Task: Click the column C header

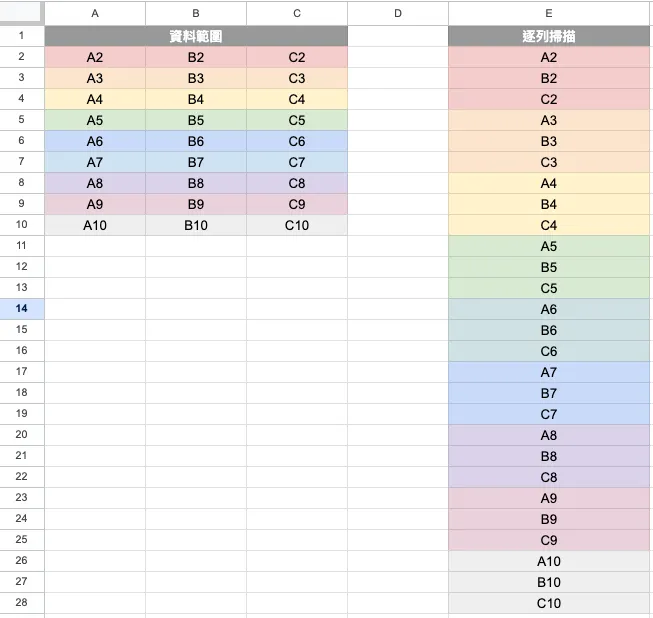Action: point(297,14)
